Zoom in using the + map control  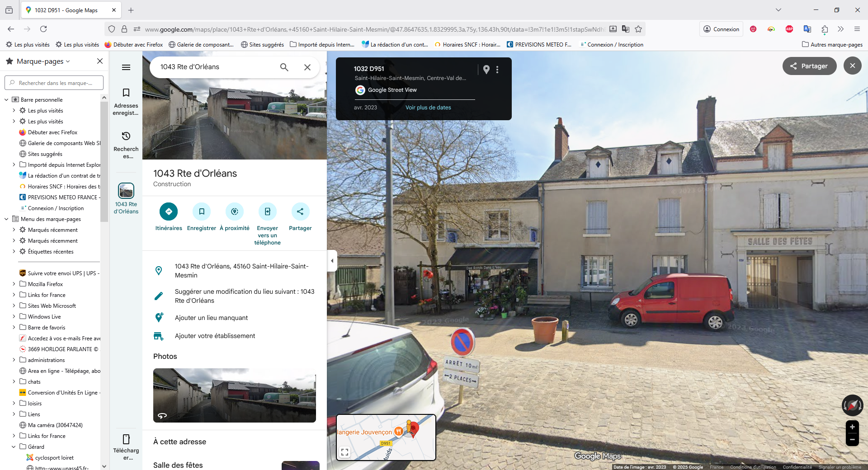[x=852, y=428]
